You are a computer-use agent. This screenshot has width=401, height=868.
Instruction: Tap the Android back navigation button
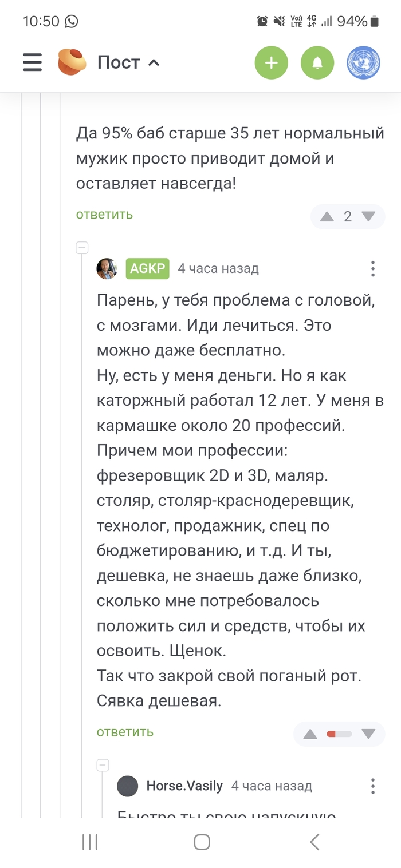pos(314,842)
